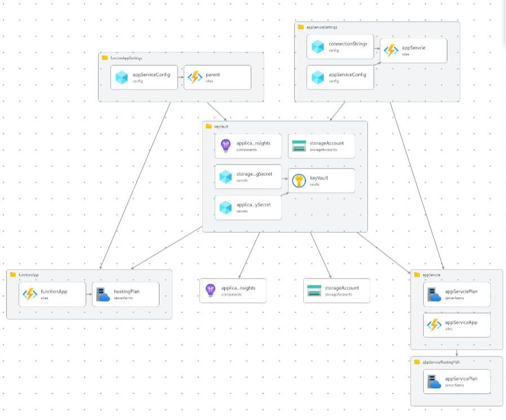Click the 'hostingPlan' node label
The image size is (506, 420).
pyautogui.click(x=127, y=291)
